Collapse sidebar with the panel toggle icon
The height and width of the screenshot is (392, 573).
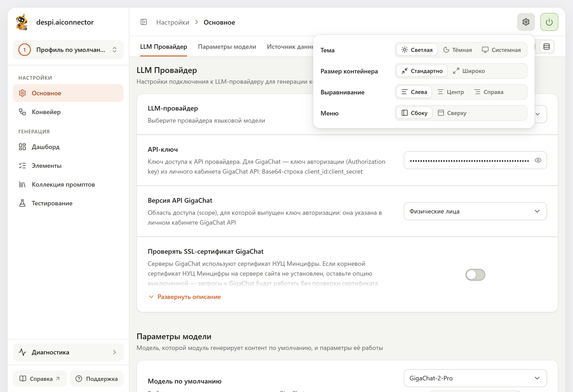click(144, 22)
